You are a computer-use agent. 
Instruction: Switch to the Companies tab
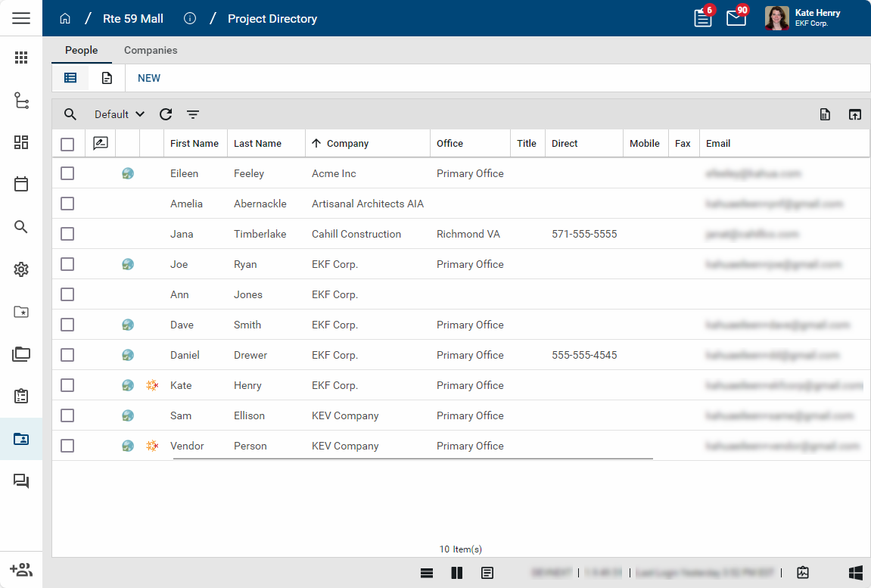(151, 50)
